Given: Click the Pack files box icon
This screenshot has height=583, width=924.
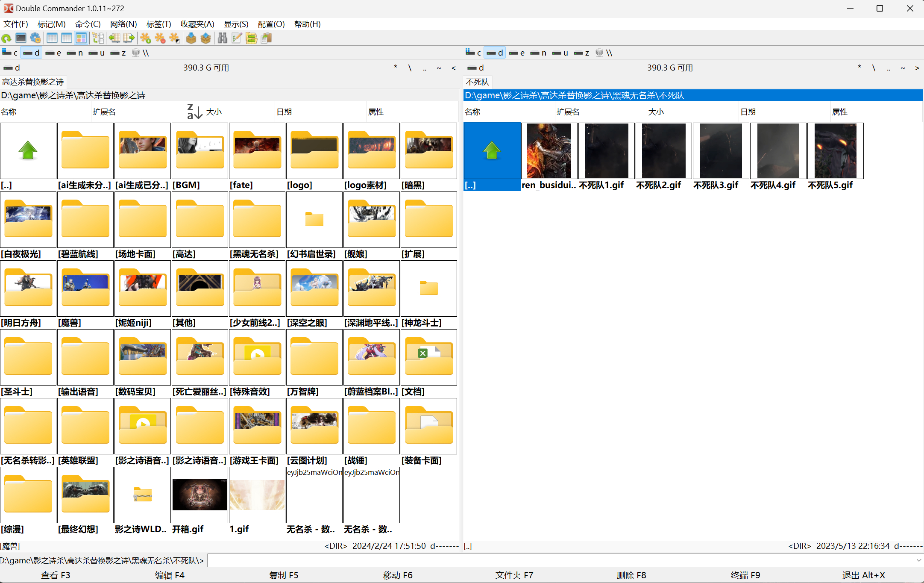Looking at the screenshot, I should (x=191, y=38).
